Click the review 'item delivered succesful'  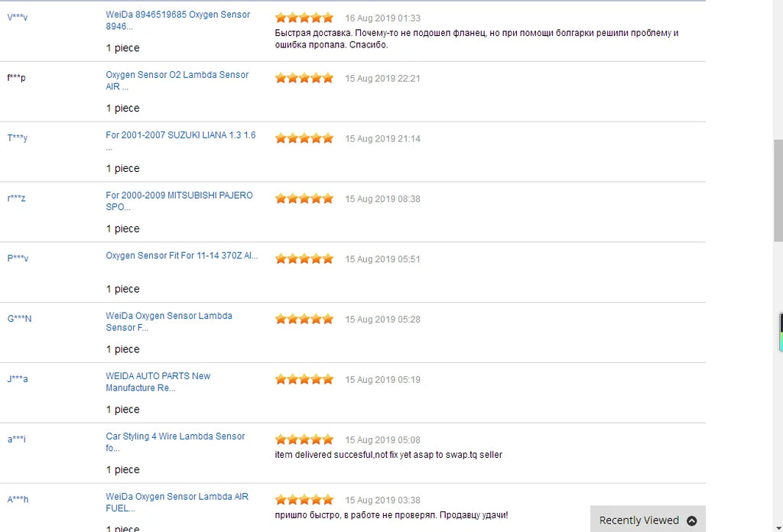(x=388, y=455)
